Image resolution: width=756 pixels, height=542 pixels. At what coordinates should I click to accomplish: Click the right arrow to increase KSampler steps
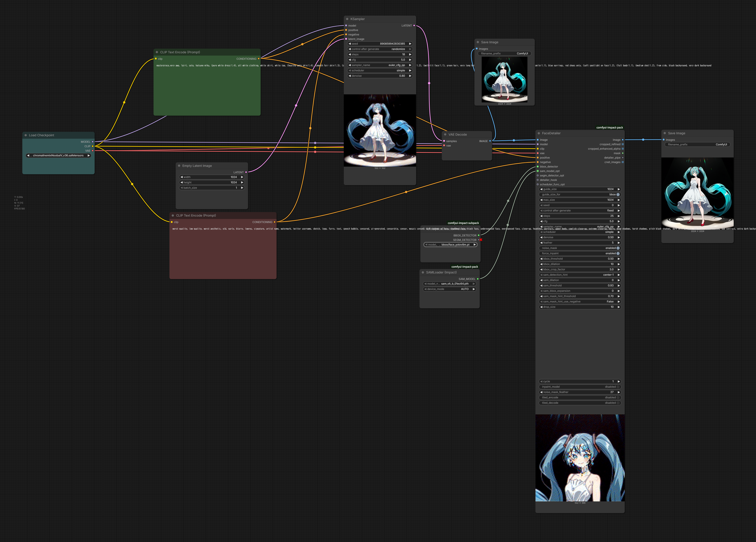pos(410,54)
